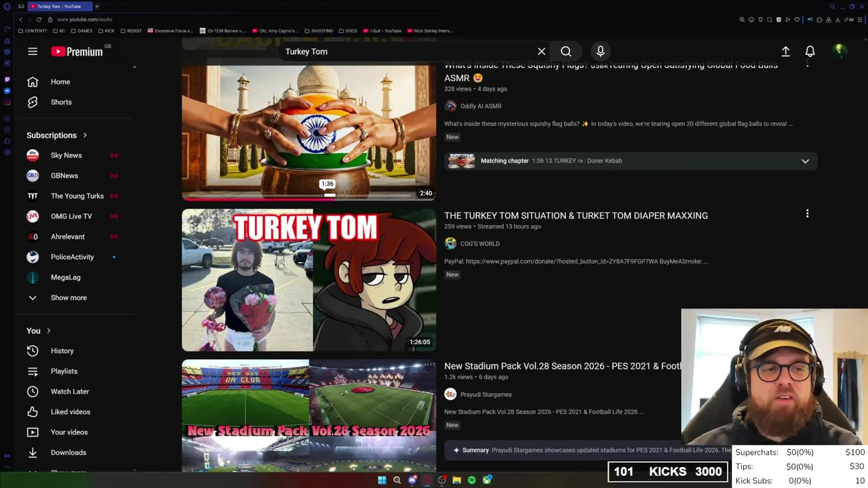This screenshot has width=868, height=488.
Task: Open Spotify from the taskbar
Action: click(472, 480)
